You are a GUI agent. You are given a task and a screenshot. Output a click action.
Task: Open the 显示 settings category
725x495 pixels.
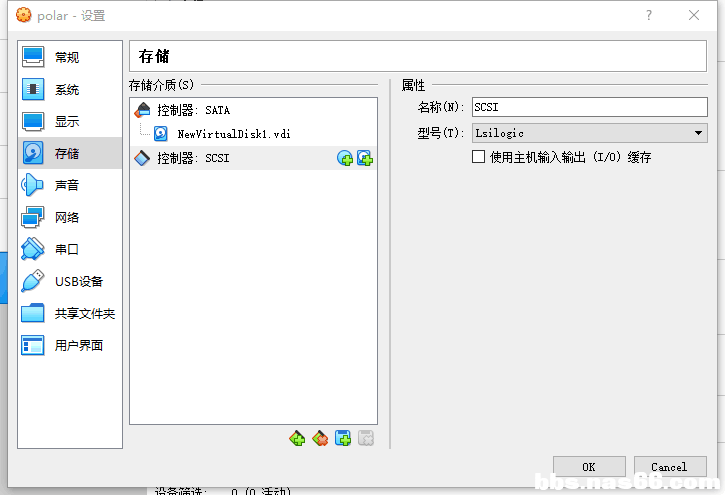point(69,121)
